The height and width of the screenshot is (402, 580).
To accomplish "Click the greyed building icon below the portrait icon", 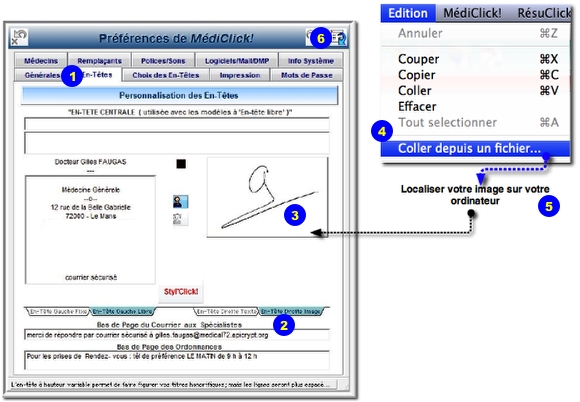I will coord(181,219).
